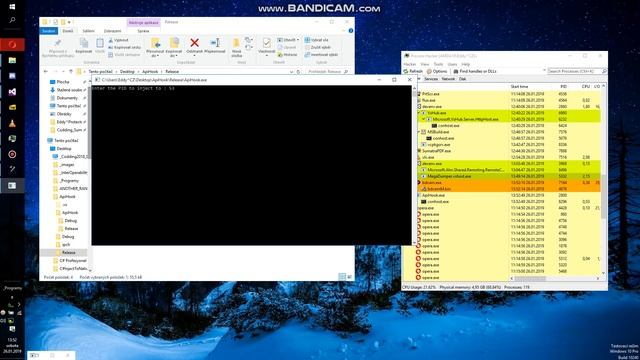640x360 pixels.
Task: Sort by the PID column header
Action: pos(563,87)
